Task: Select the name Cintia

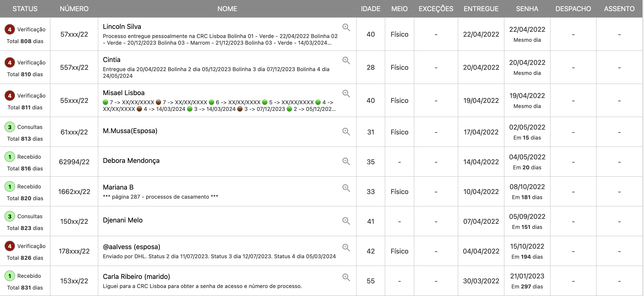Action: [x=111, y=60]
